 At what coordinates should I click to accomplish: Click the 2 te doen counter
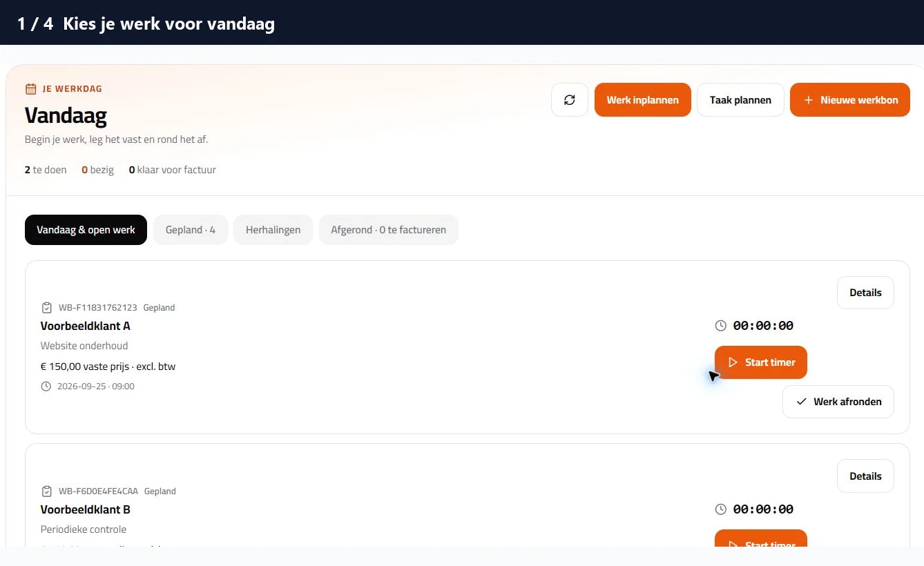[46, 170]
